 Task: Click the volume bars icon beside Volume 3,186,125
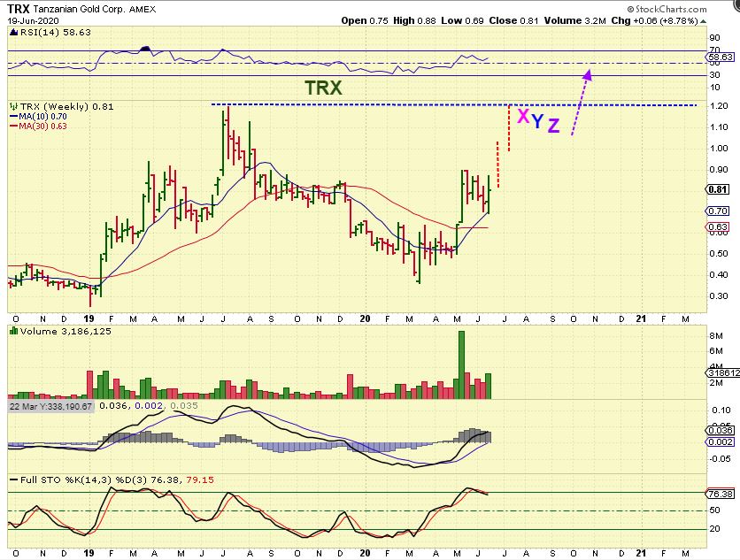click(13, 332)
